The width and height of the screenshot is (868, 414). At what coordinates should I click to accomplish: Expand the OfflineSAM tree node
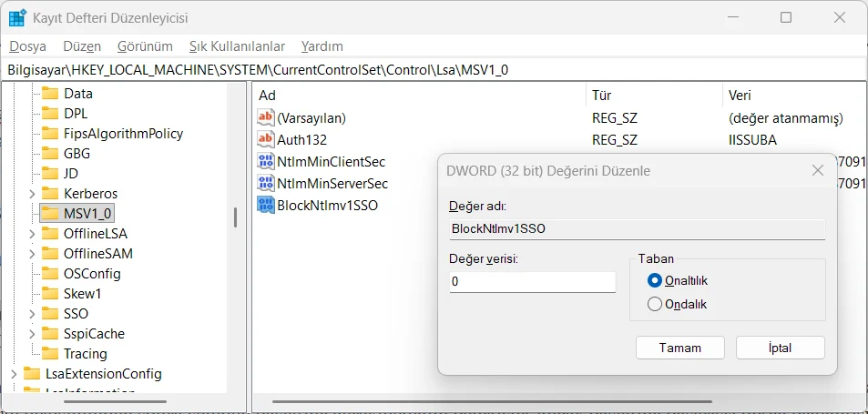click(x=32, y=254)
